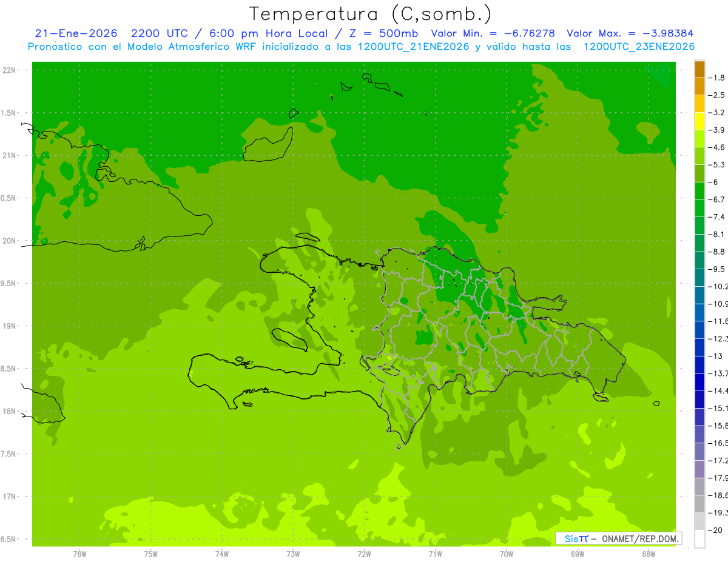Screen dimensions: 728x562
Task: Click the "-2.5" colorbar label
Action: pos(717,95)
